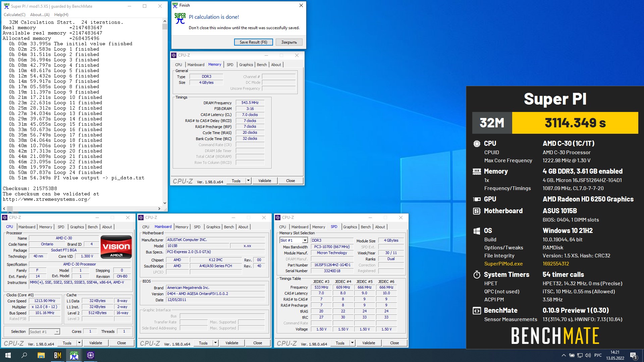The width and height of the screenshot is (644, 362).
Task: Open About...(A) menu in Super PI
Action: (40, 15)
